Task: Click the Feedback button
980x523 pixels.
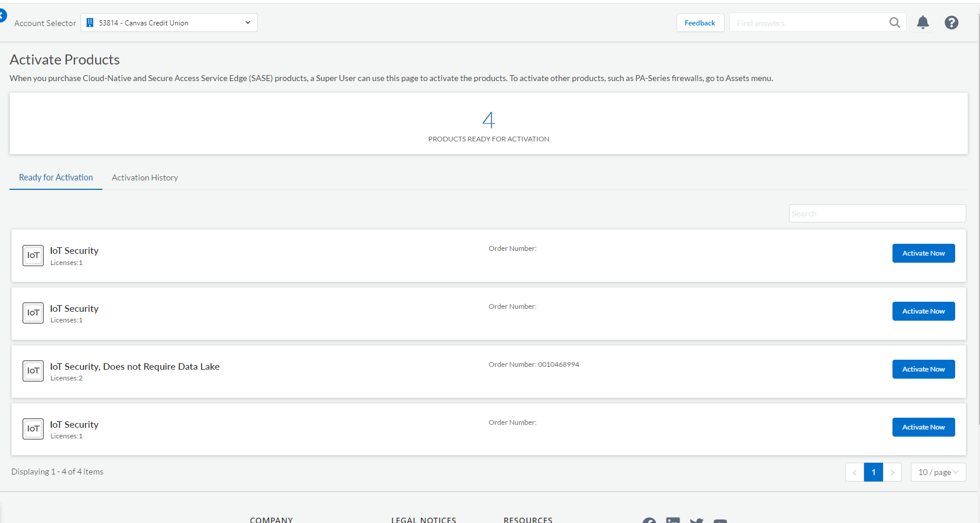Action: (700, 22)
